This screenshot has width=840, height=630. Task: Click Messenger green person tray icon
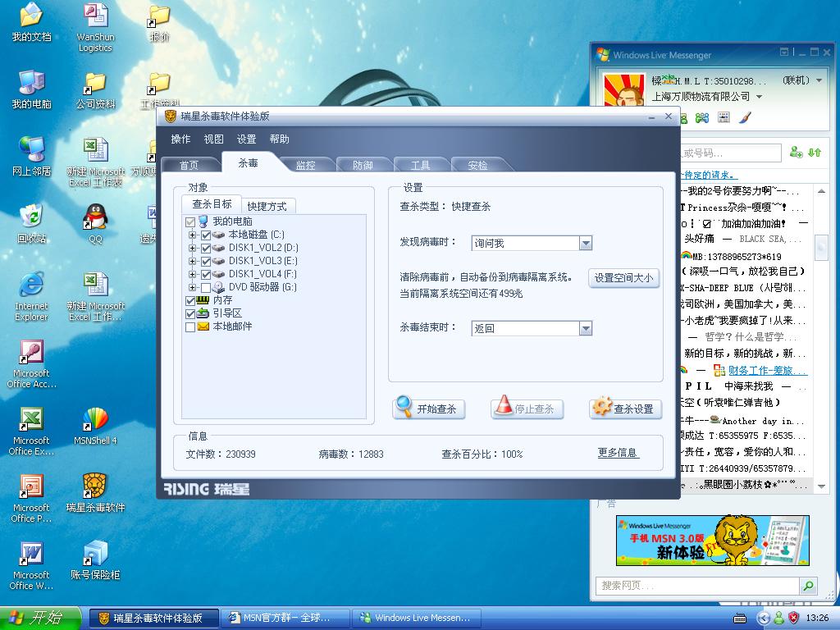(779, 618)
